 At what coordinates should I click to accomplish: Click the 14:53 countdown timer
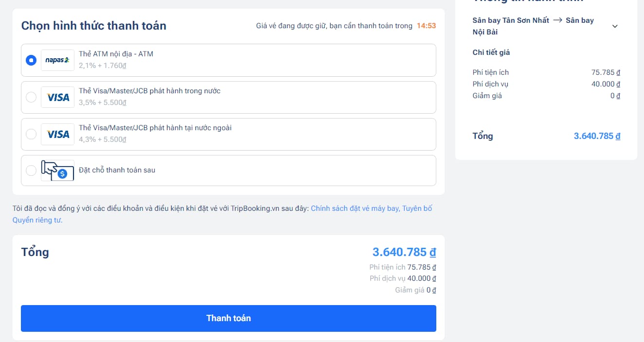426,26
